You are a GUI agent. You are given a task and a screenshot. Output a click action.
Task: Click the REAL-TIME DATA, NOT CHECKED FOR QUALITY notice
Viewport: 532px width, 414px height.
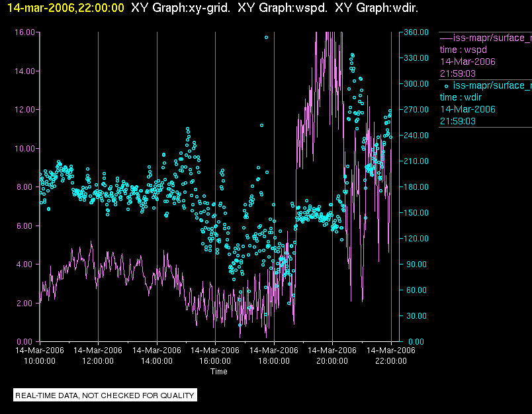pos(105,395)
